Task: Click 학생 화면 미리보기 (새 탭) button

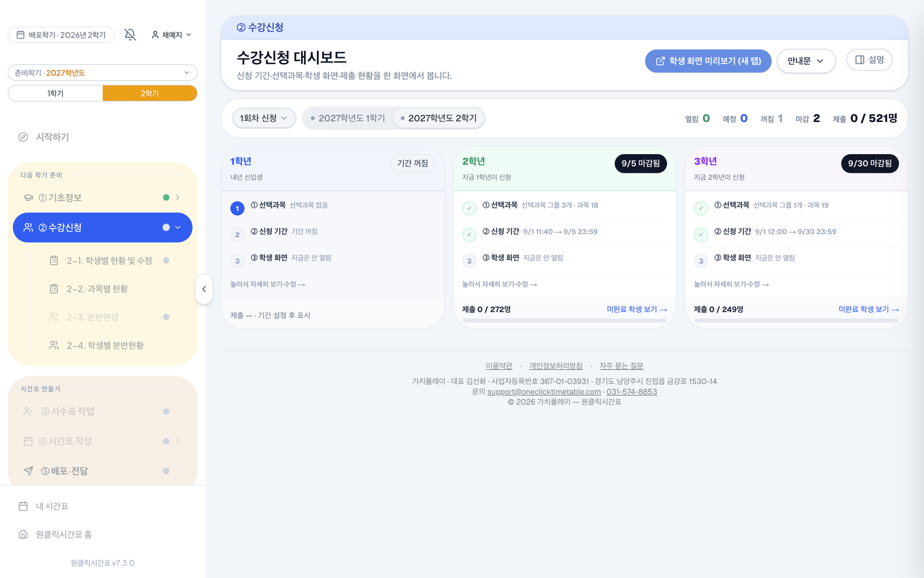Action: coord(708,61)
